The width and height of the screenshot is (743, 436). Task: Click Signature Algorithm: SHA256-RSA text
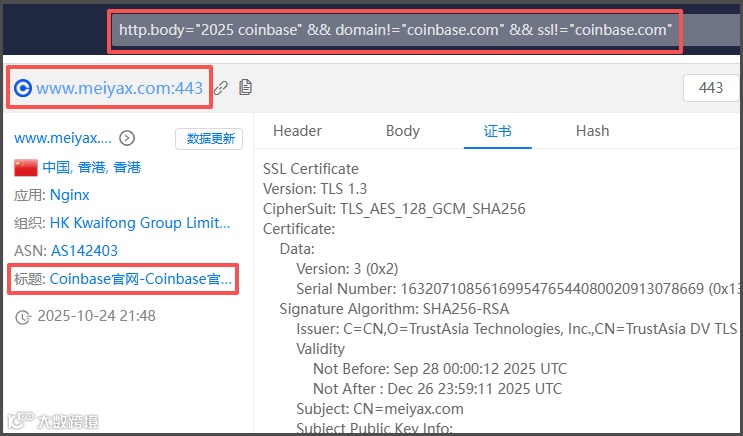[394, 309]
